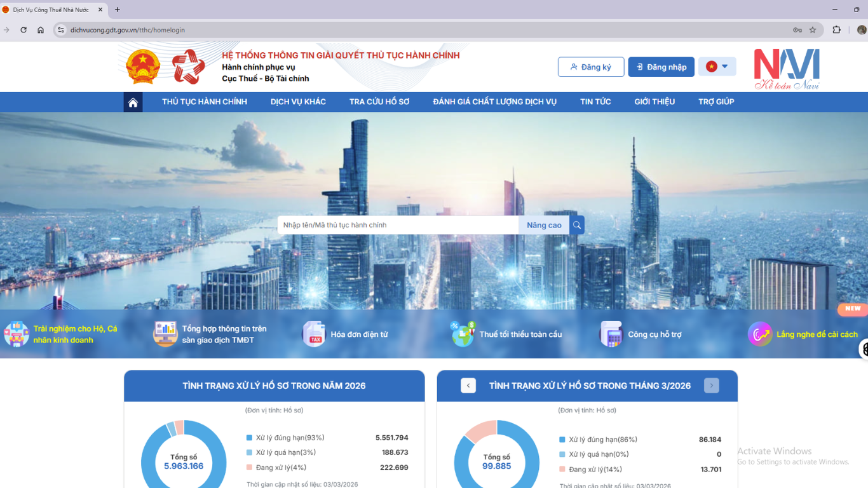Open the Hóa đơn điện tử icon

pos(314,334)
